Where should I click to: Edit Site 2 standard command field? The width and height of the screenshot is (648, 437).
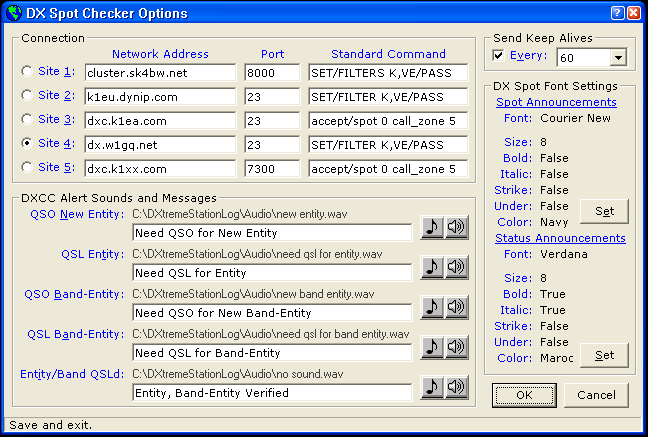point(388,97)
